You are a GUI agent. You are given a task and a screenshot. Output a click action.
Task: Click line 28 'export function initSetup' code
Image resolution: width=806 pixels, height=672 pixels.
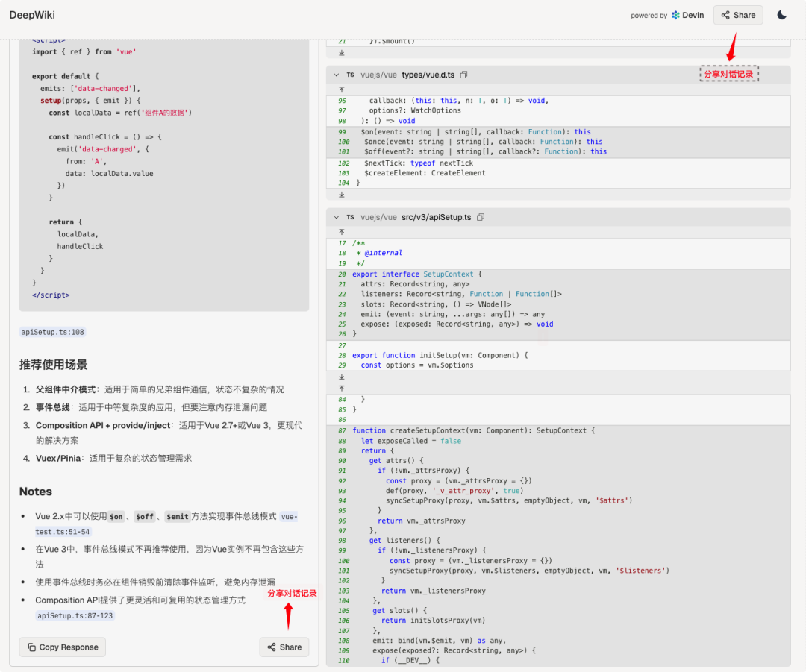[x=440, y=356]
